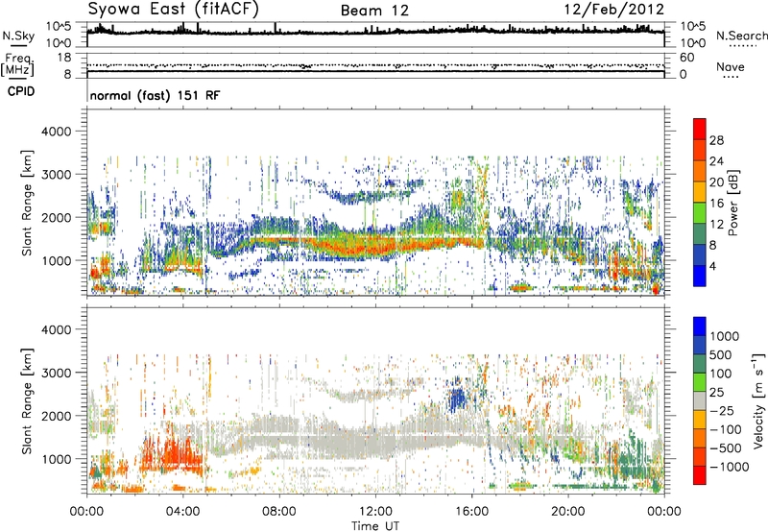Click the "Power [dB]" colorbar title
Screen dimensions: 768x532
(732, 203)
